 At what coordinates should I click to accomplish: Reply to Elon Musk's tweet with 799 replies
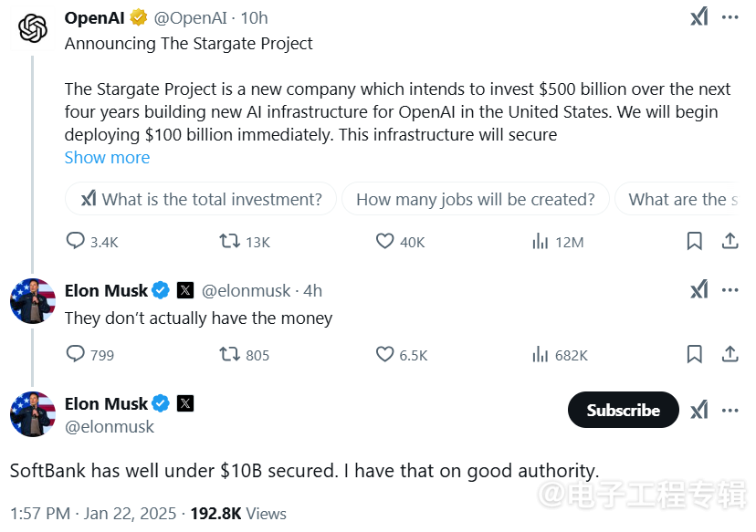[75, 354]
